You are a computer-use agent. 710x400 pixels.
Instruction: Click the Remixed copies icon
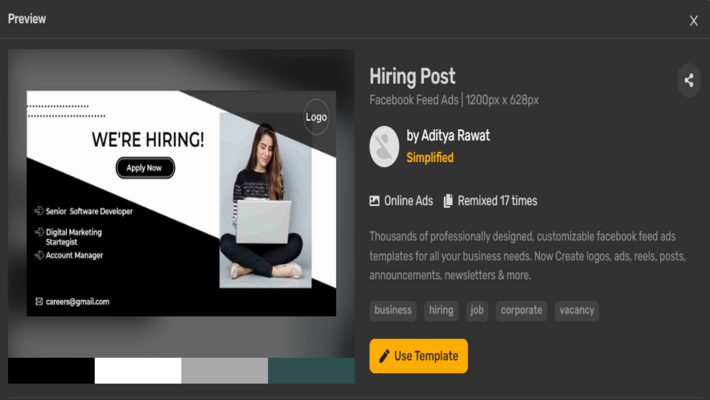pos(448,201)
